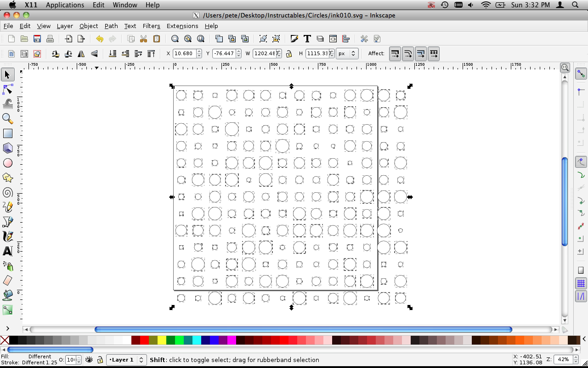Expand hidden toolbox tools chevron
The width and height of the screenshot is (588, 368).
tap(7, 328)
